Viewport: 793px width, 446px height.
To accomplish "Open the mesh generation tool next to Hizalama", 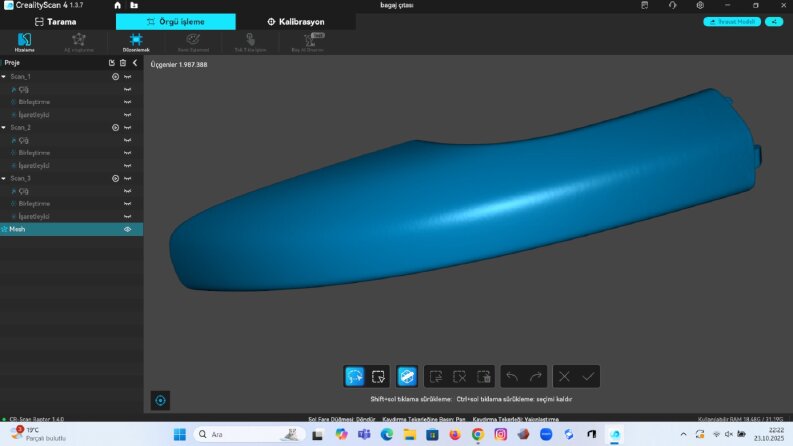I will [78, 42].
